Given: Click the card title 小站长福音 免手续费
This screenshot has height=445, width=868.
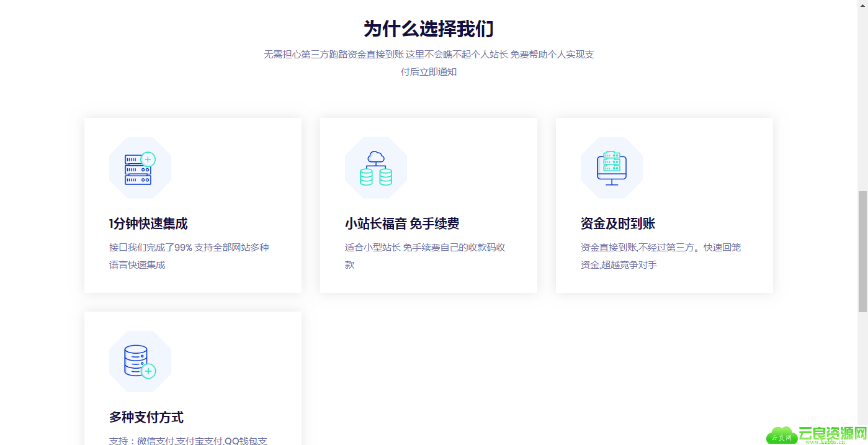Looking at the screenshot, I should (x=402, y=223).
